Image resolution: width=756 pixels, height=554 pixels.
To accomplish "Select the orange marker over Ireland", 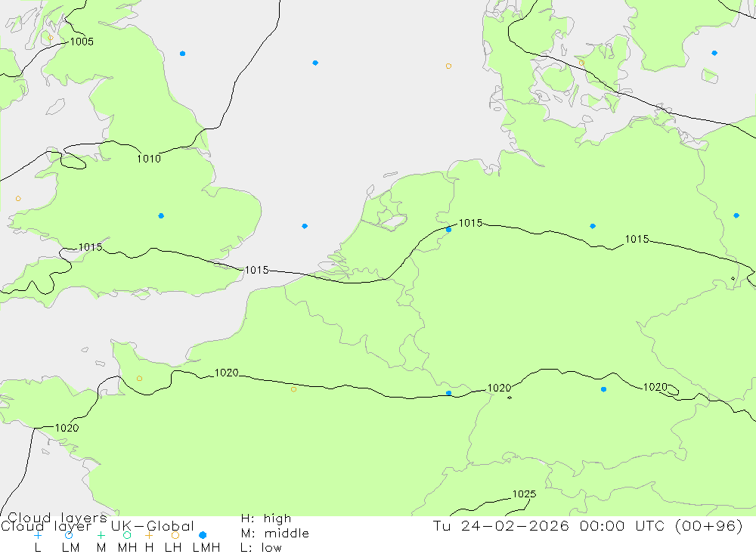I will click(x=18, y=199).
